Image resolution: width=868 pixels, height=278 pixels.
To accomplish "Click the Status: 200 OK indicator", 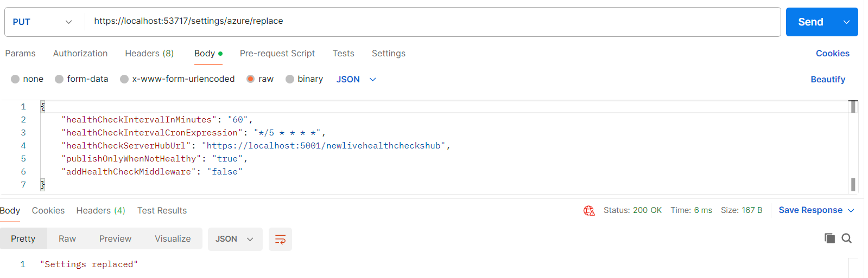I will point(632,210).
